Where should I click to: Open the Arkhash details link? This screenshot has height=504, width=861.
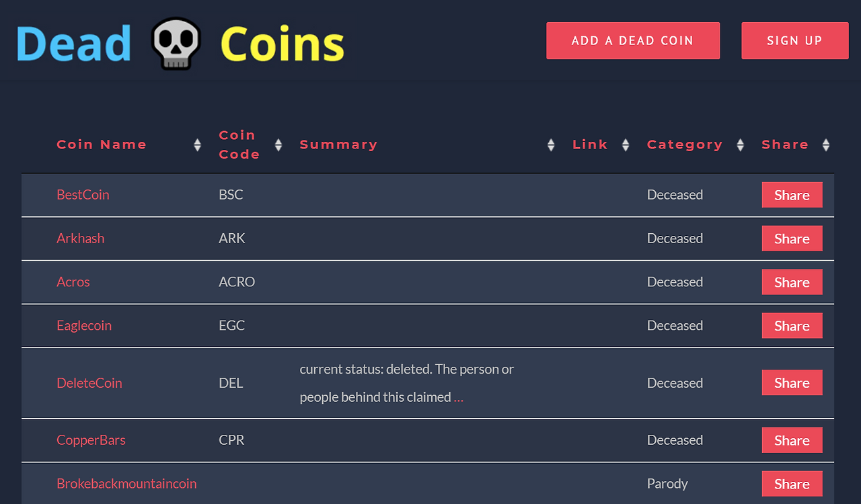(80, 238)
